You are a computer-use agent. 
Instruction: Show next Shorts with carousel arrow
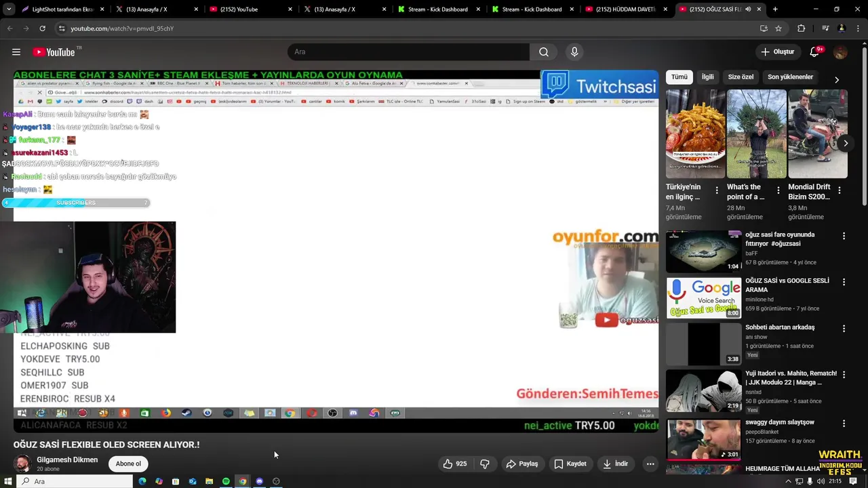point(845,143)
